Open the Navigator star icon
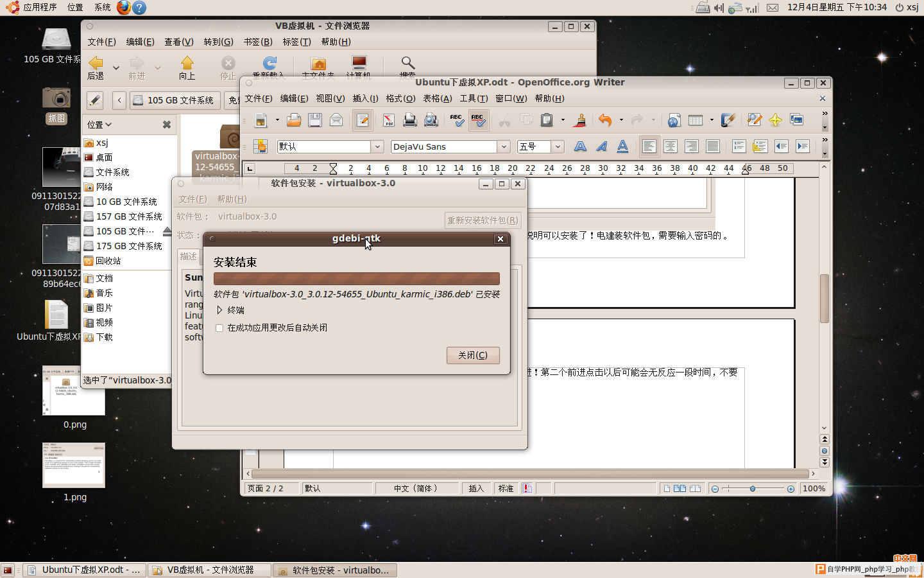This screenshot has width=924, height=578. point(775,120)
